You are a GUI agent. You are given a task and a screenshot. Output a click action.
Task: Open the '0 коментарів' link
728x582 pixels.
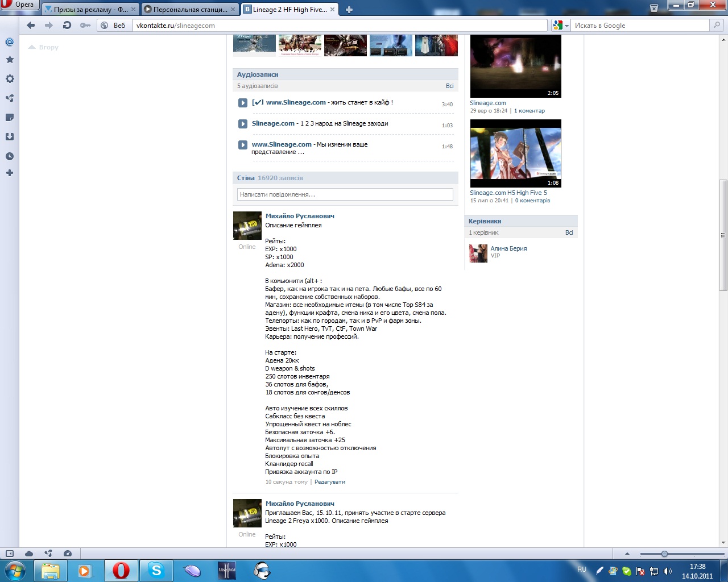point(532,201)
